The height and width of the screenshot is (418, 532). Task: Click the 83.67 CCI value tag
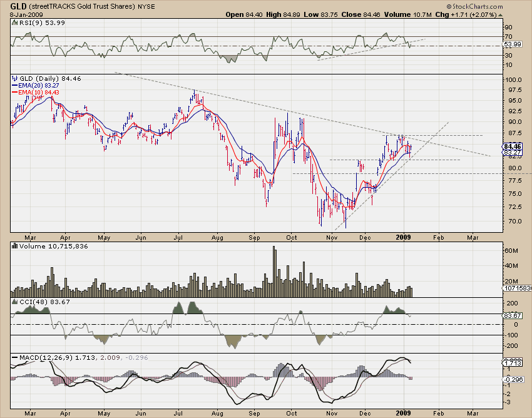[x=513, y=315]
